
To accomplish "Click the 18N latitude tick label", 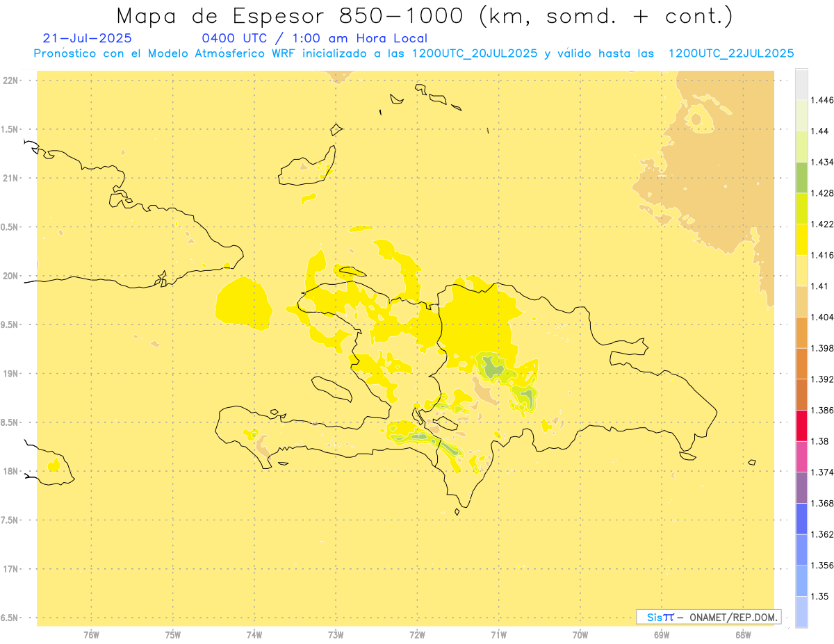I will (x=11, y=472).
